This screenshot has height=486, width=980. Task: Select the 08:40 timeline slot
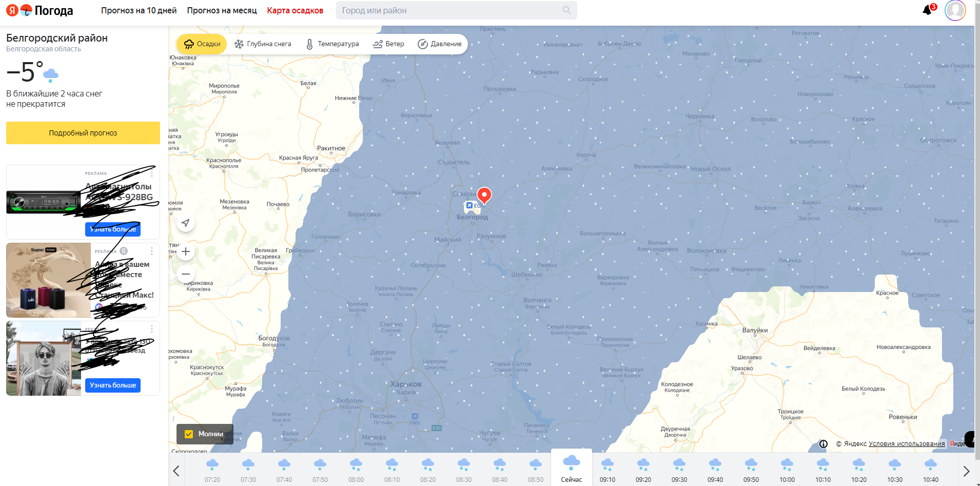[x=500, y=470]
